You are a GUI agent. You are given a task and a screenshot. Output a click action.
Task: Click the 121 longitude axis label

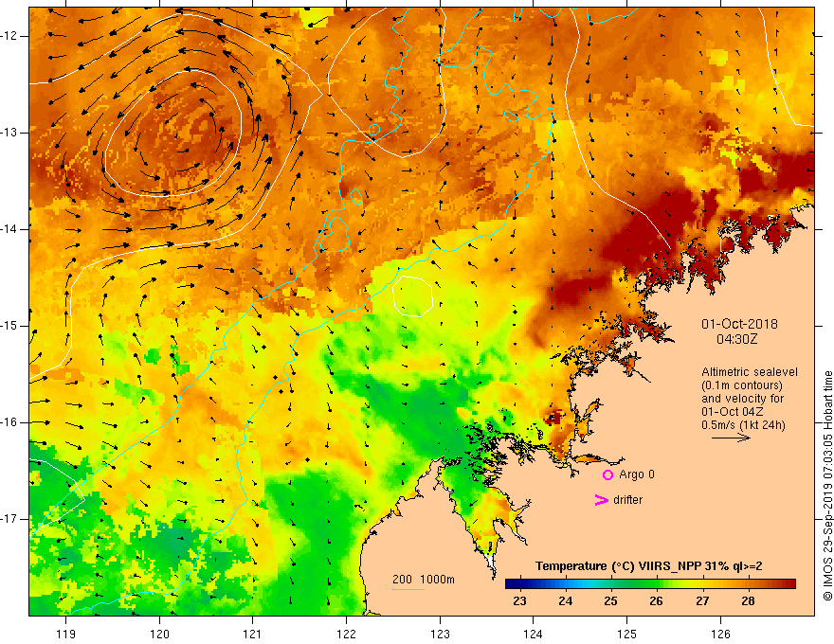pyautogui.click(x=253, y=634)
